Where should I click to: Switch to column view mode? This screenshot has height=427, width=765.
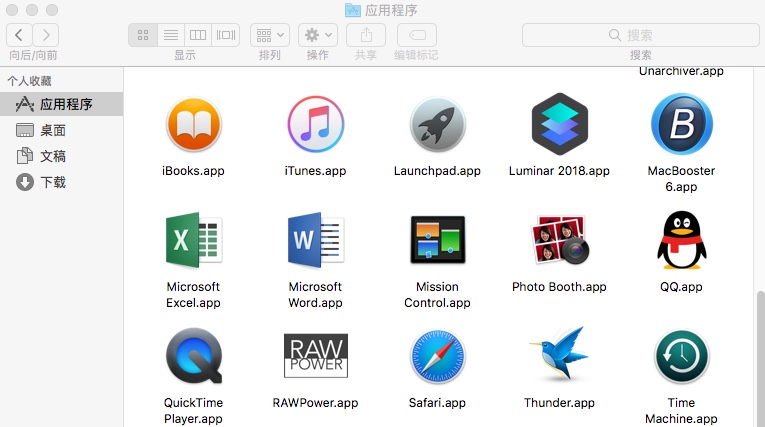pos(198,35)
